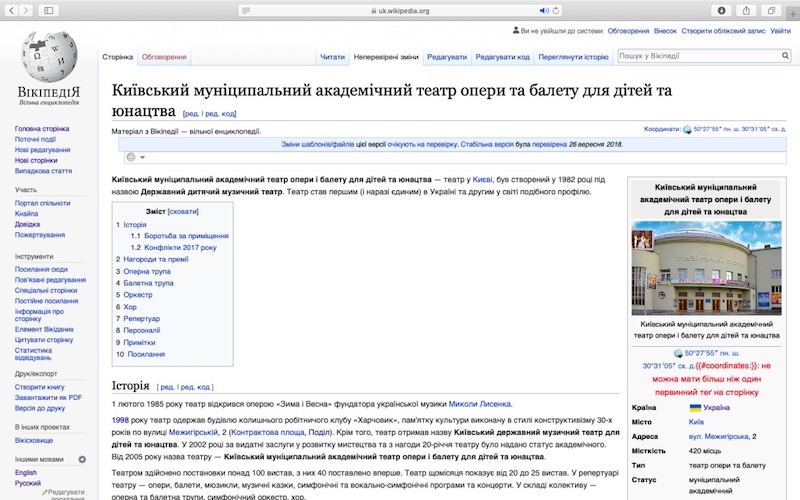Open Пожертвування link

point(40,235)
